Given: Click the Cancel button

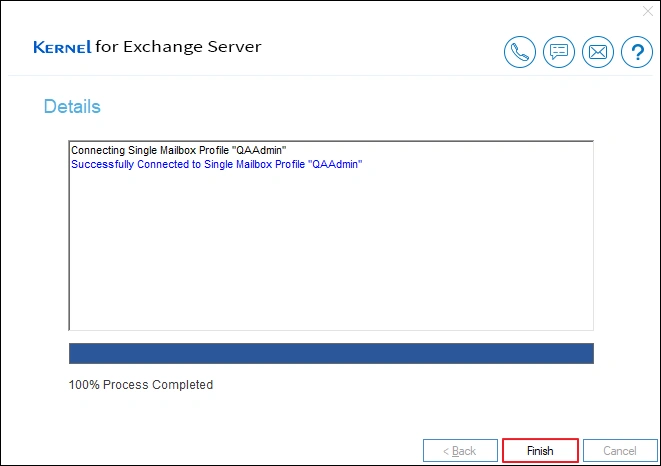Looking at the screenshot, I should (x=620, y=451).
